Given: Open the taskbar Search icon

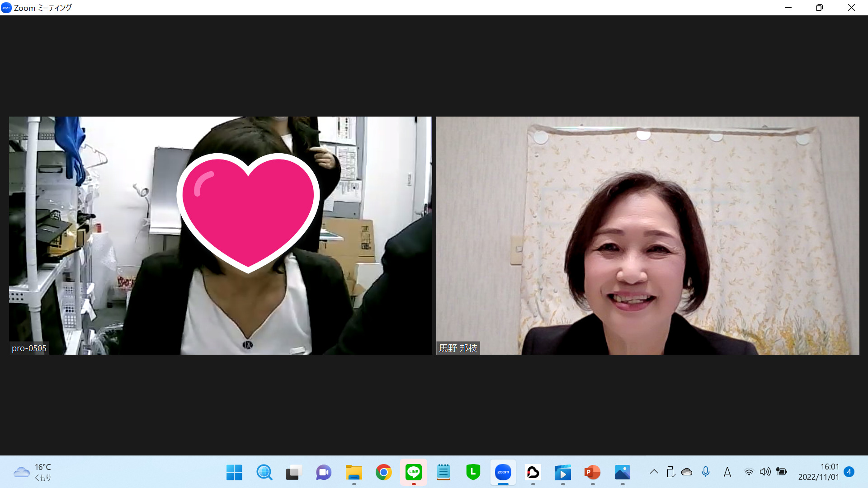Looking at the screenshot, I should [264, 473].
